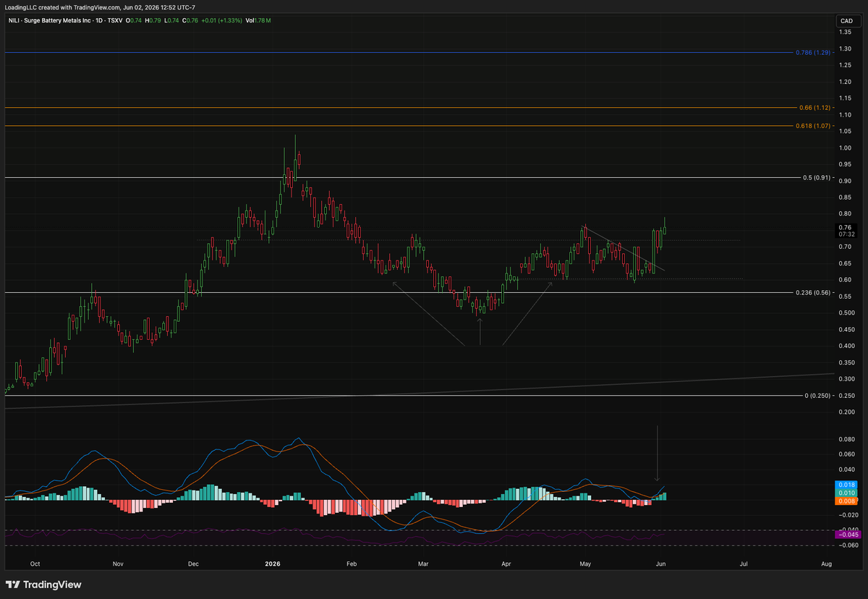Click the 1.20 price axis label
Viewport: 868px width, 599px height.
click(x=844, y=82)
